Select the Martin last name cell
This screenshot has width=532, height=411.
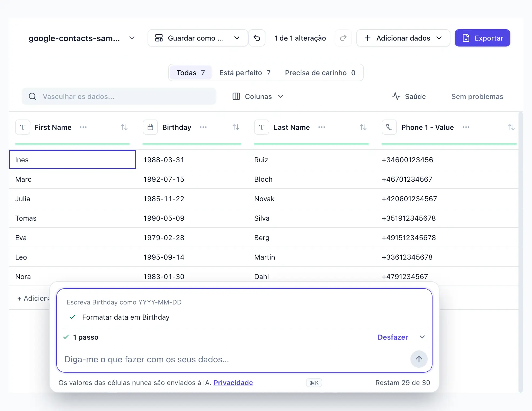tap(311, 257)
